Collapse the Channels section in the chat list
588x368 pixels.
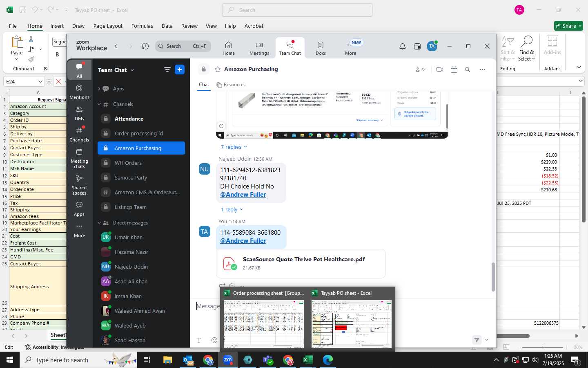pos(99,104)
